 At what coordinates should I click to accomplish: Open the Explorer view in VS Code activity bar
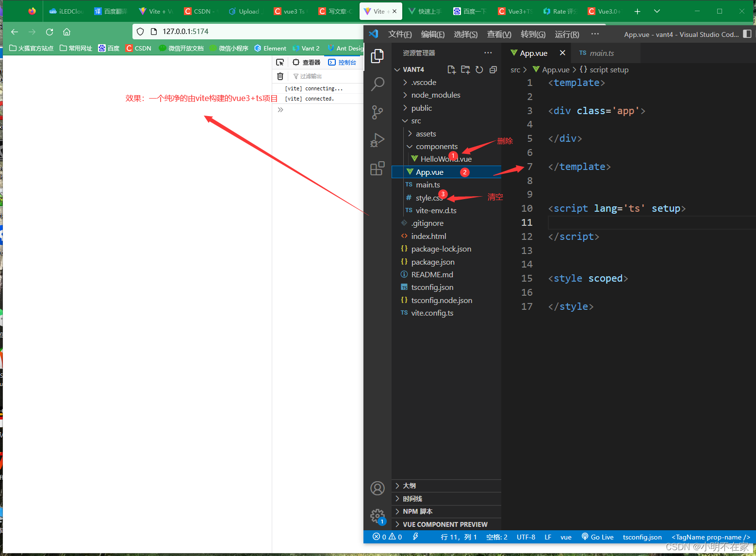(378, 56)
